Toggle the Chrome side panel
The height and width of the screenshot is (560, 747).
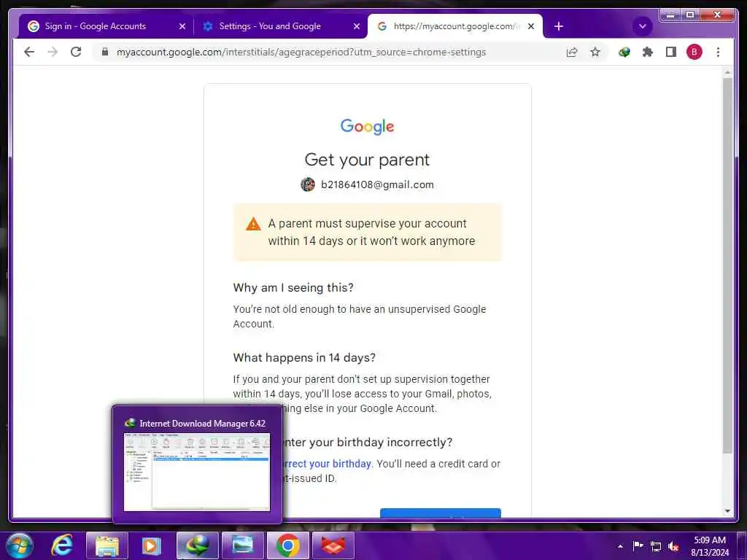(x=671, y=52)
